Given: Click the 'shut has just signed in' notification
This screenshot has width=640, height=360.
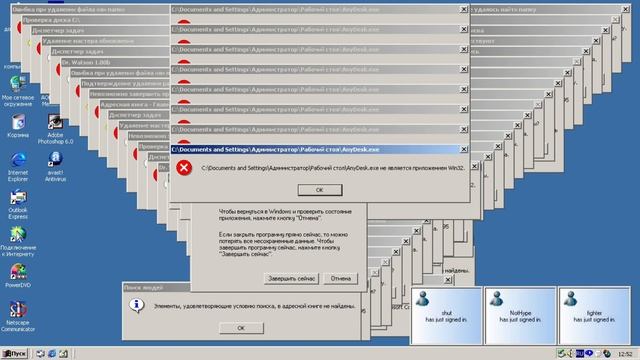Looking at the screenshot, I should point(447,316).
